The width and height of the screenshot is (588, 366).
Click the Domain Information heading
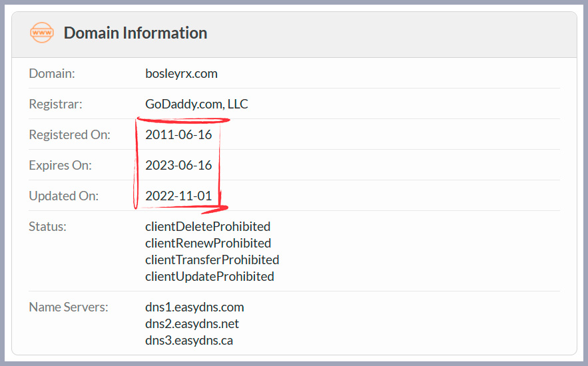point(135,33)
